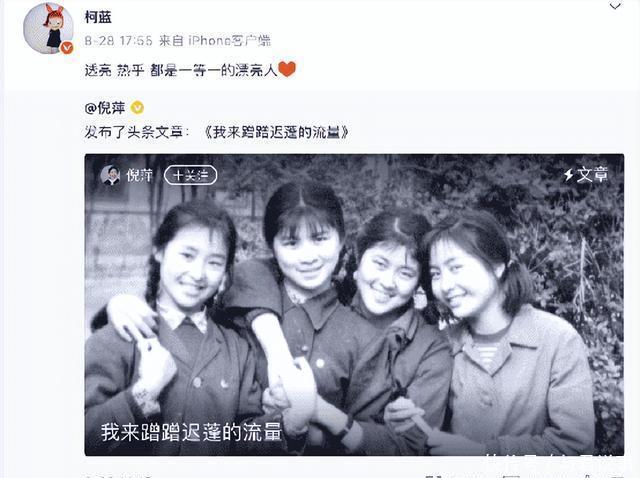Click the orange verified badge on the avatar
This screenshot has height=478, width=640.
pos(67,48)
